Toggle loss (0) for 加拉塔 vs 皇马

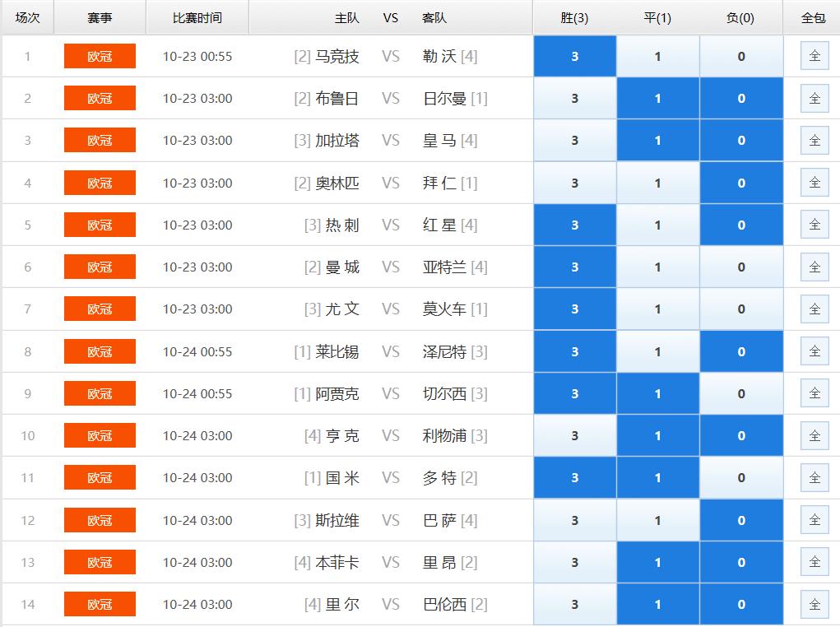click(741, 141)
